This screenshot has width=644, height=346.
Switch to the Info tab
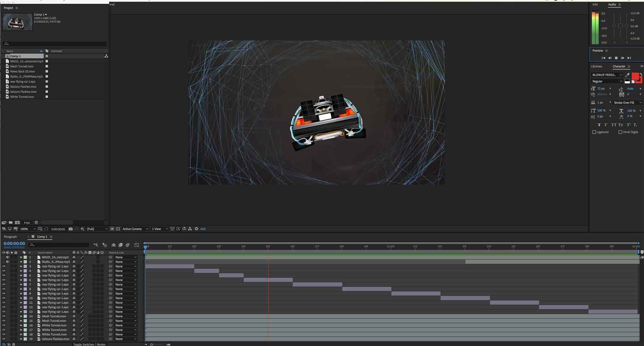pos(595,5)
